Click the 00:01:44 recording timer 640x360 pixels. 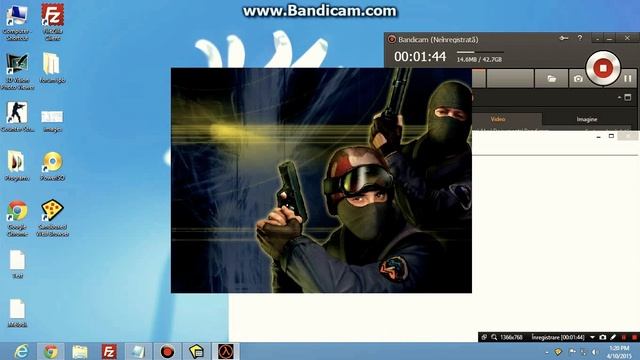(420, 57)
